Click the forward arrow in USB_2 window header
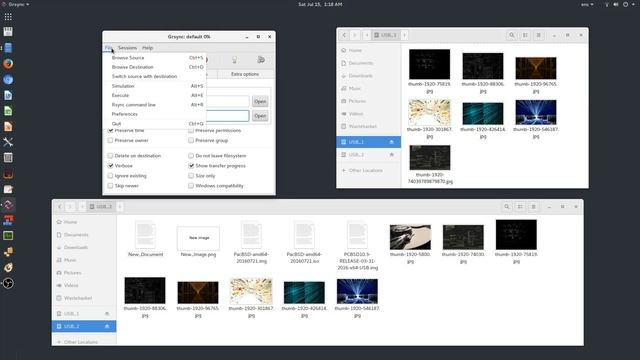 tap(70, 207)
